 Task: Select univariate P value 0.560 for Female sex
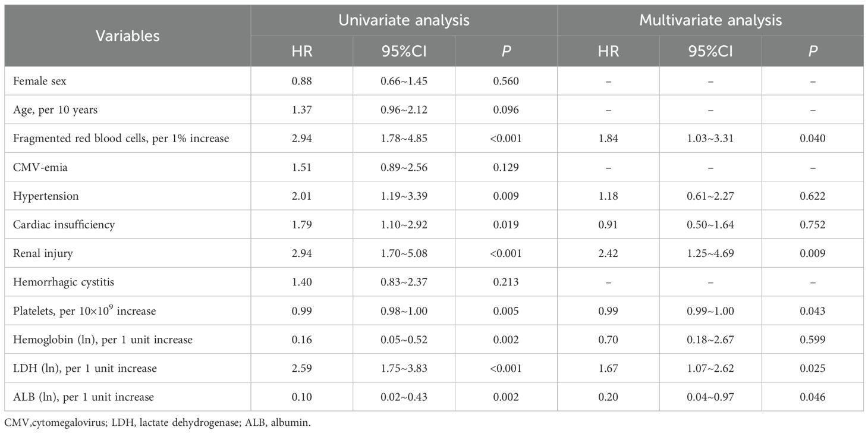(x=506, y=81)
